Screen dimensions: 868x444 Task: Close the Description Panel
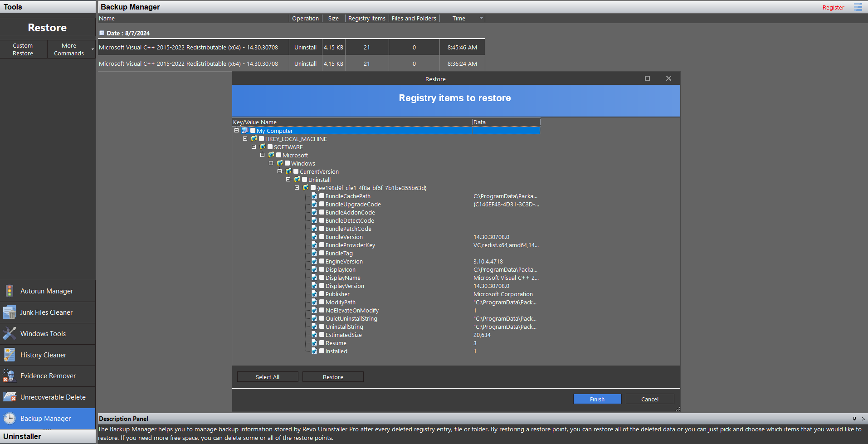pyautogui.click(x=863, y=419)
